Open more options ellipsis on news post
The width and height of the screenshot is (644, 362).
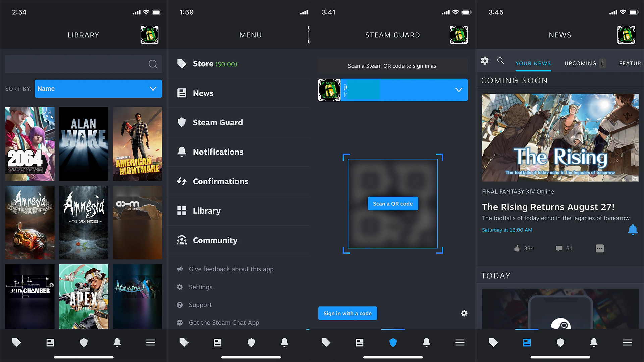tap(600, 248)
